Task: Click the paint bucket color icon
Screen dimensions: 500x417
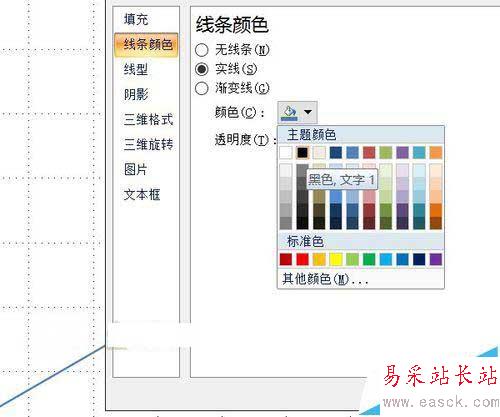Action: click(289, 112)
